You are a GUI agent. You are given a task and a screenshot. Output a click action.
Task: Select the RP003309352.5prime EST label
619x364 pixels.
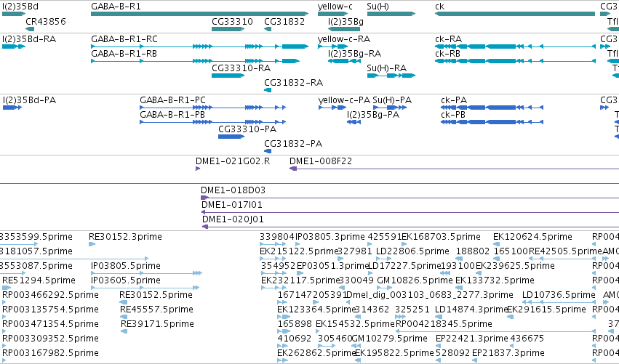coord(50,339)
